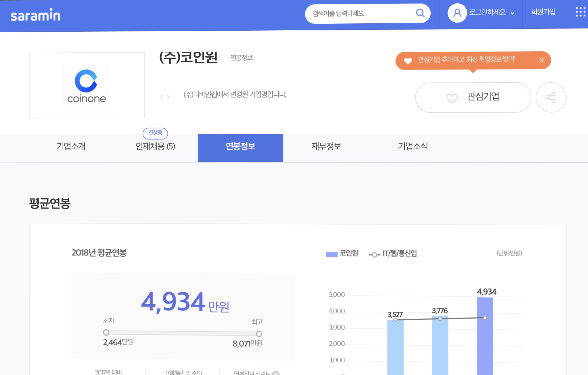Close the orange interest-company tooltip

(542, 60)
